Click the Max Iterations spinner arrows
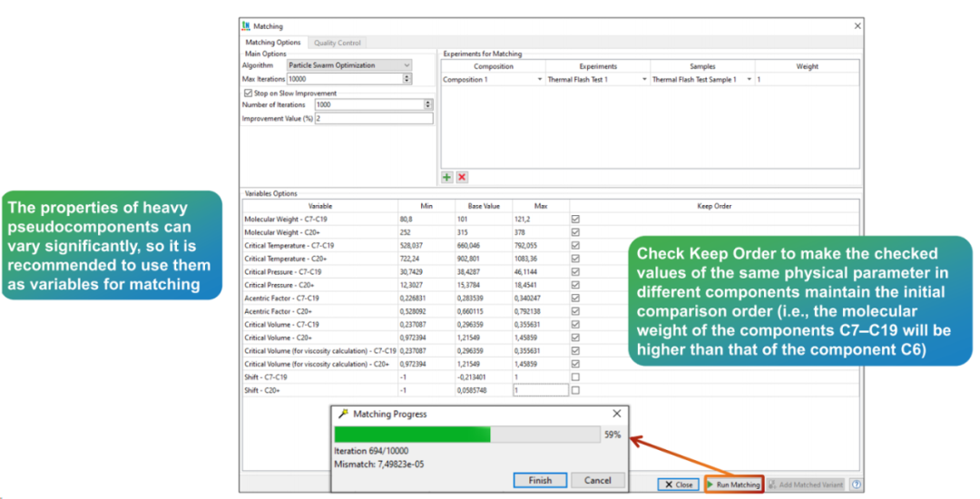Viewport: 980px width, 499px height. (x=407, y=79)
